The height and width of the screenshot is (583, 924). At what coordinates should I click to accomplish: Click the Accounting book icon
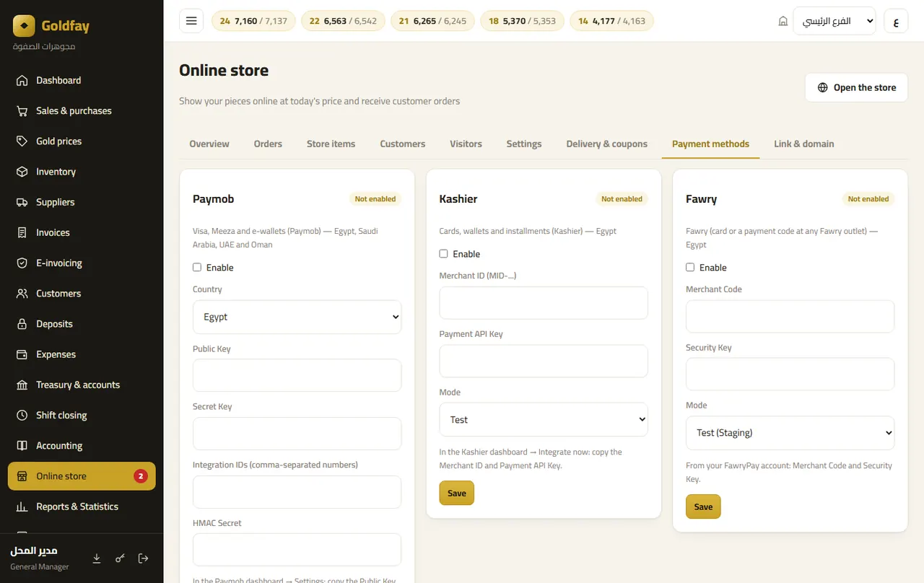22,446
